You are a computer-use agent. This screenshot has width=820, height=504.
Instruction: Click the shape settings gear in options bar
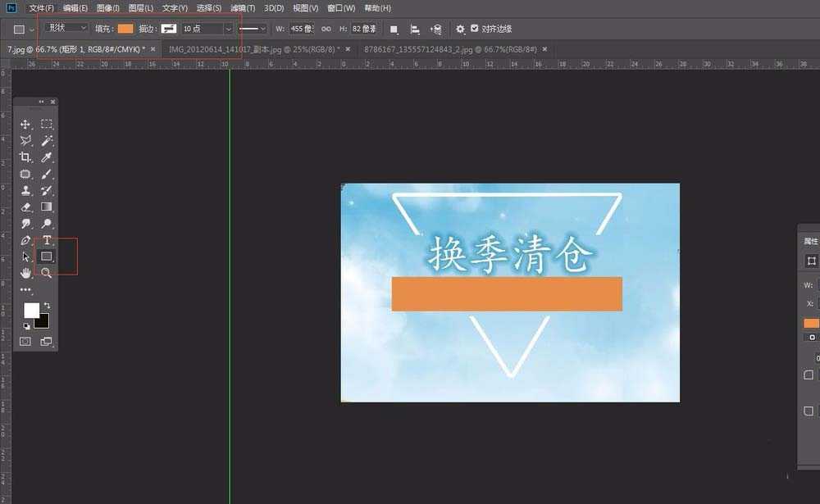(460, 27)
